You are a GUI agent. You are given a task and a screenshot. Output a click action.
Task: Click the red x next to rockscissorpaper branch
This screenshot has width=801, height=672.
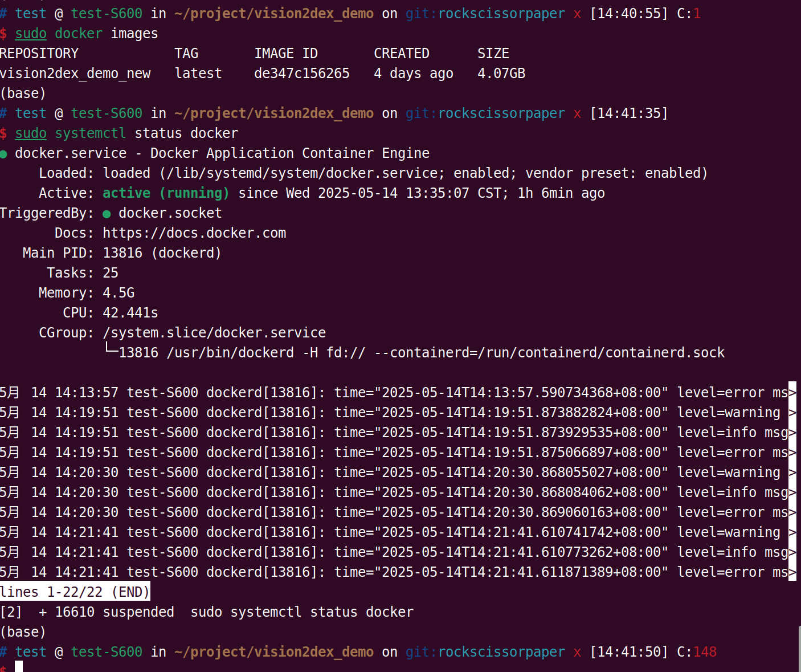(577, 13)
